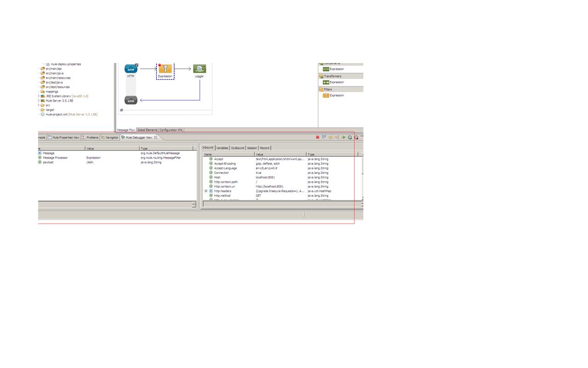Select the Inbound properties tab
The image size is (588, 368).
click(208, 148)
